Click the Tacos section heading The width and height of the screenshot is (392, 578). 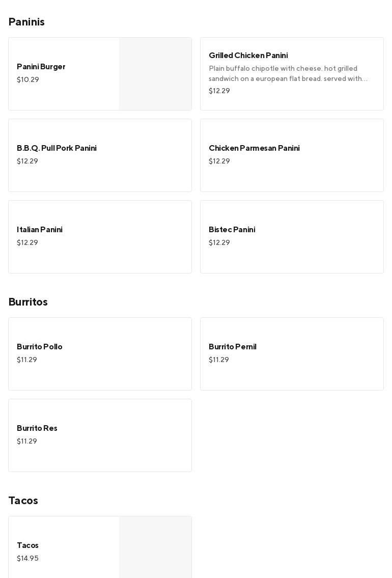[x=23, y=501]
